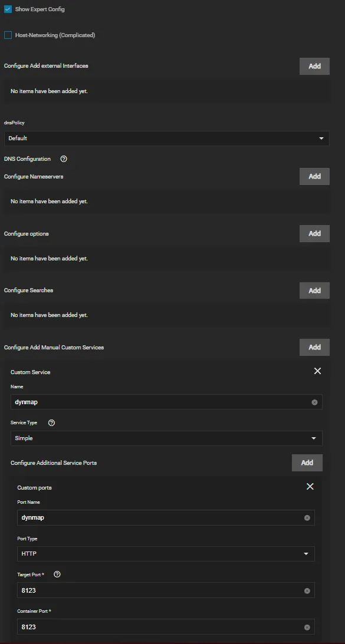The height and width of the screenshot is (644, 345).
Task: Open help icon beside Target Port
Action: pos(57,574)
